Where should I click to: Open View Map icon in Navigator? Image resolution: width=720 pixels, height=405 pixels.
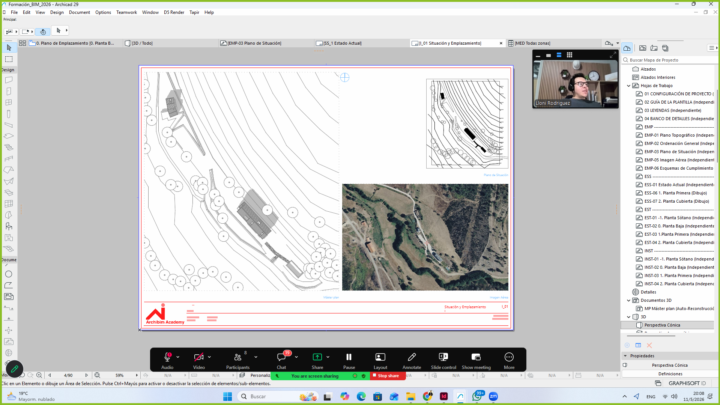coord(642,48)
